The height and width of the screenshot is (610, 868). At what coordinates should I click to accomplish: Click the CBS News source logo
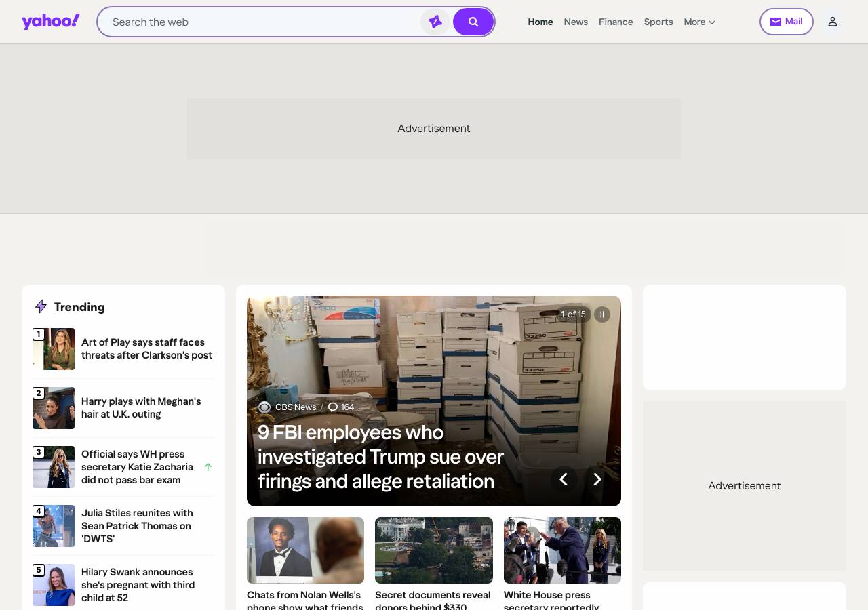pos(264,407)
